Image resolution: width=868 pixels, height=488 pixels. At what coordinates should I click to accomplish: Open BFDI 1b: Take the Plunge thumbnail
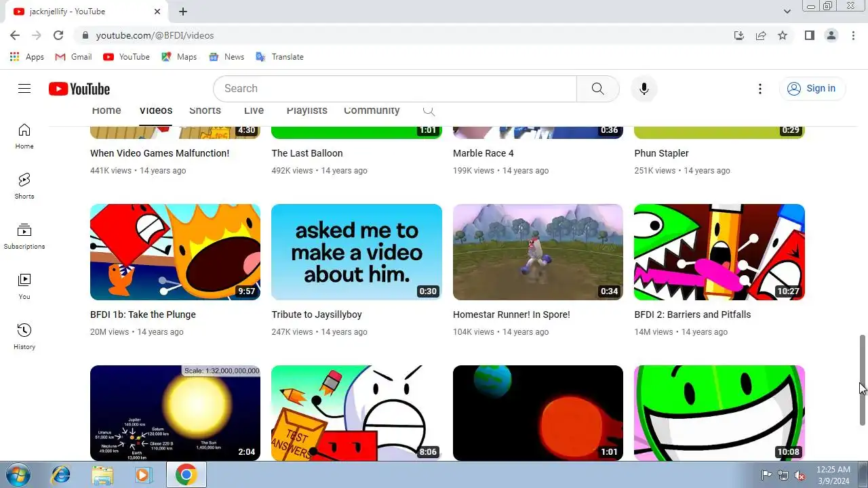[x=175, y=252]
